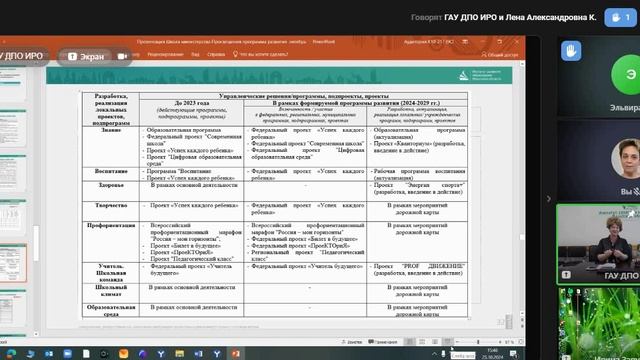Screen dimensions: 640x360
Task: Toggle the Заметки notes button in status bar
Action: click(351, 342)
